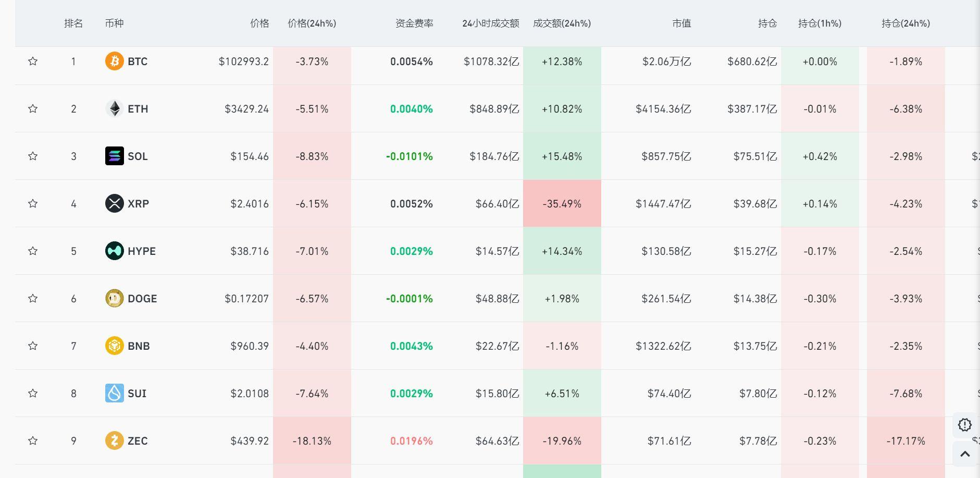Open the feedback alert icon at bottom right
This screenshot has height=478, width=980.
[965, 425]
